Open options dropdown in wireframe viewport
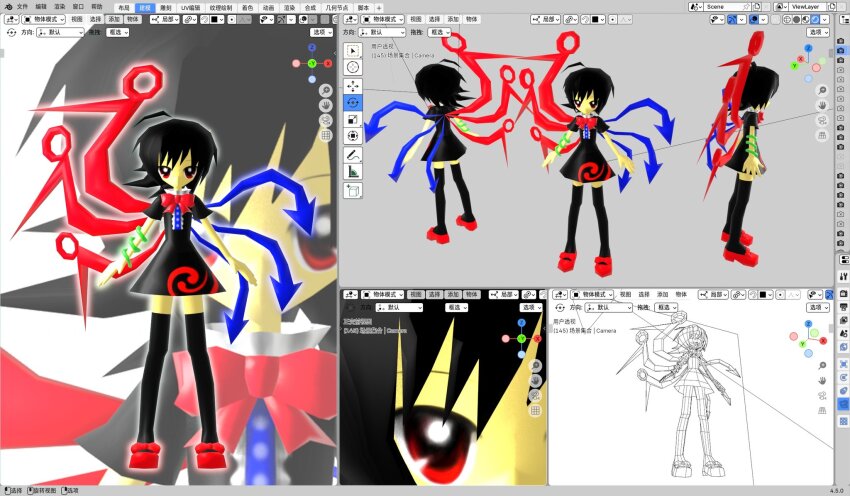850x496 pixels. point(818,307)
